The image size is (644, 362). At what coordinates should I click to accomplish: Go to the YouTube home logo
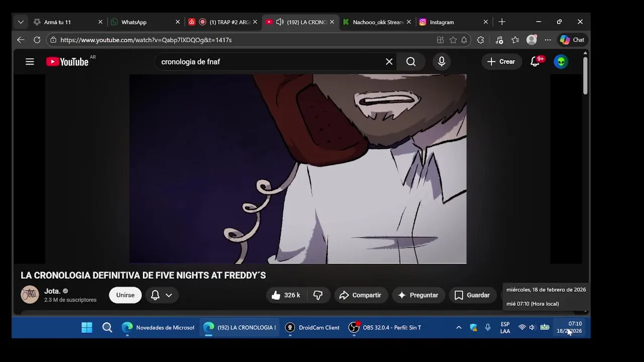67,62
